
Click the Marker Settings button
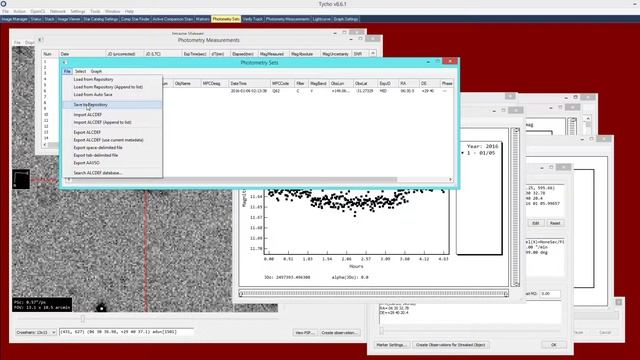[x=391, y=345]
